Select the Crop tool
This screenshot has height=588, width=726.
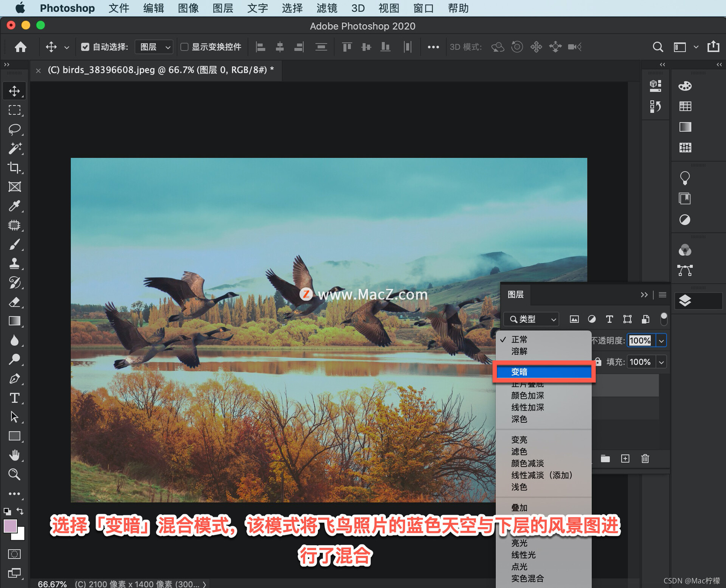(14, 168)
